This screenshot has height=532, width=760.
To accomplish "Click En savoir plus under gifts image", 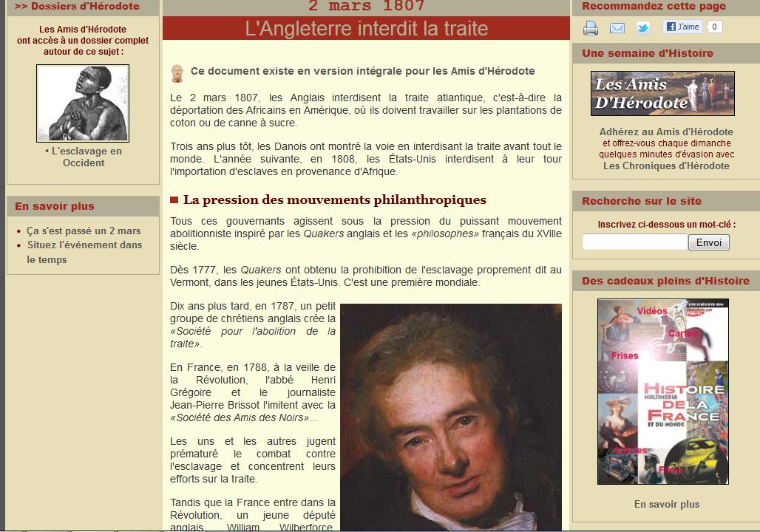I will 666,505.
